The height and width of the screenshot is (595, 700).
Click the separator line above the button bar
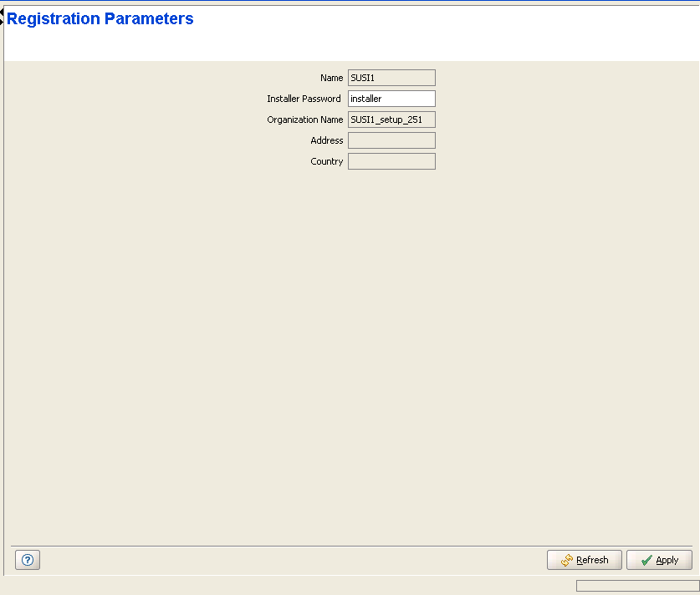point(351,547)
